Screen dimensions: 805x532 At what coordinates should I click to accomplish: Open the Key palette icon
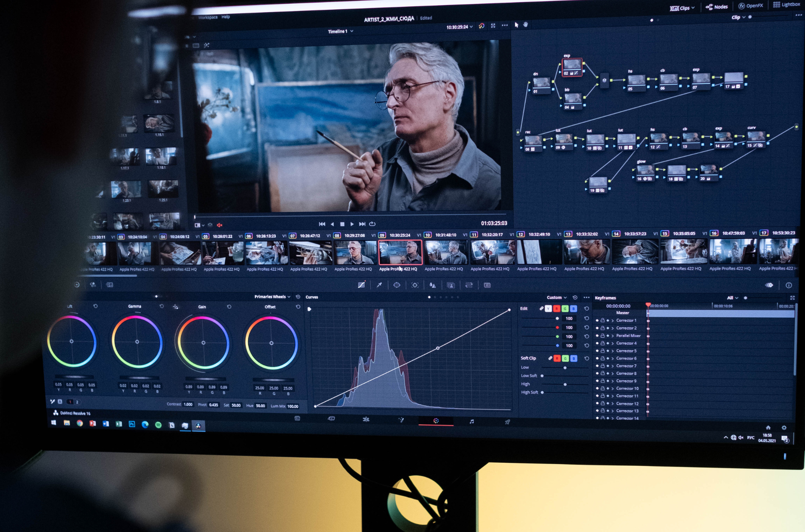[451, 285]
